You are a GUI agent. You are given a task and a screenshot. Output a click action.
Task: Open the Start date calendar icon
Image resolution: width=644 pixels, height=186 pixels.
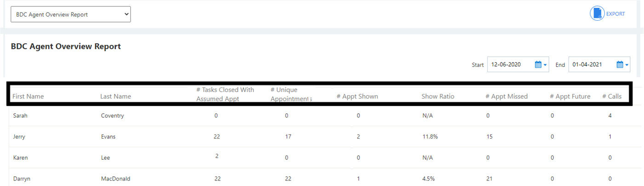(x=538, y=65)
